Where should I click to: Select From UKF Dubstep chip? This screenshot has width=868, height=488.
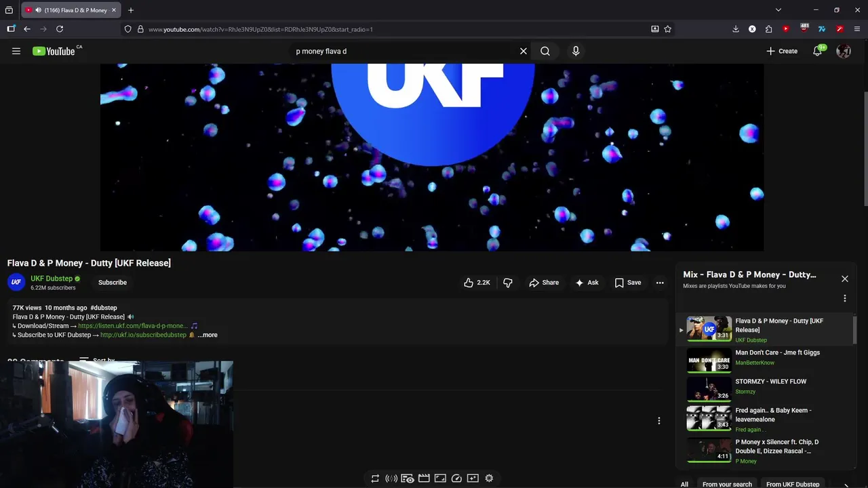coord(793,484)
